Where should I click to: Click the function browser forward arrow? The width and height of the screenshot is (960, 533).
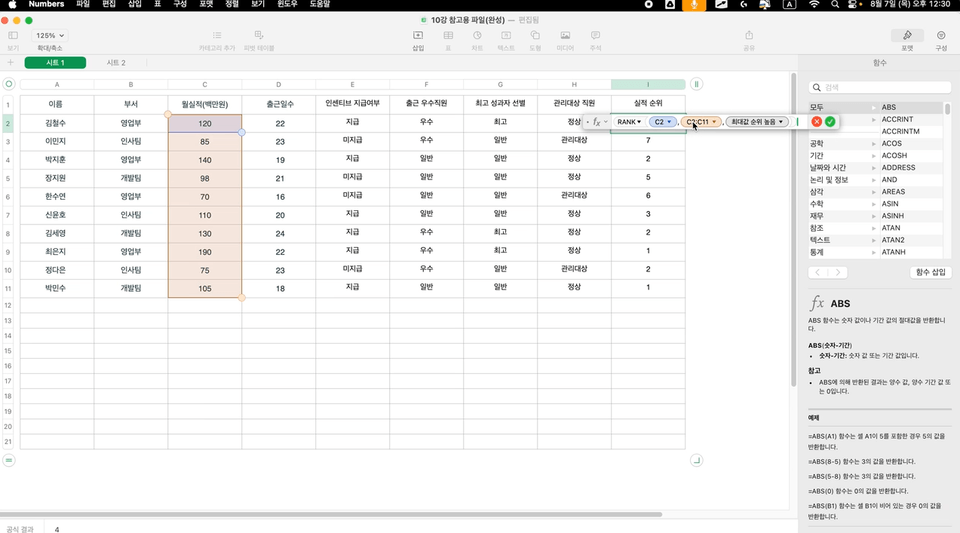(x=838, y=272)
